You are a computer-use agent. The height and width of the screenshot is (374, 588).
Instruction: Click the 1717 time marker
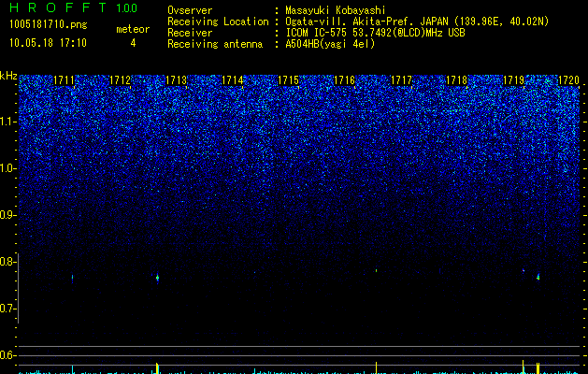coord(401,80)
